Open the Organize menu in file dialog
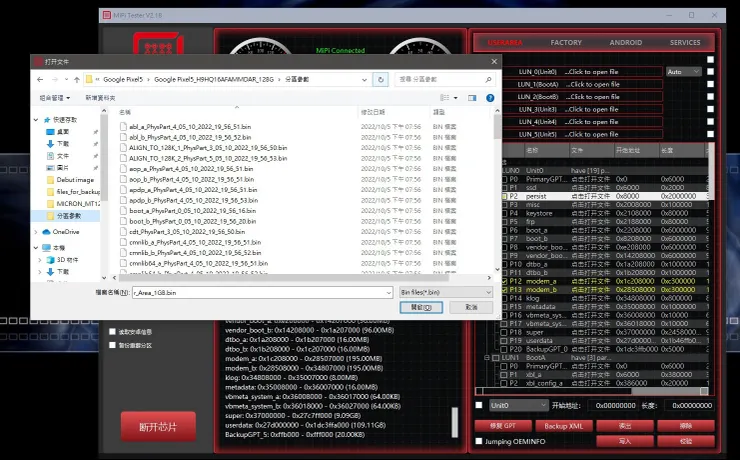740x460 pixels. (55, 98)
